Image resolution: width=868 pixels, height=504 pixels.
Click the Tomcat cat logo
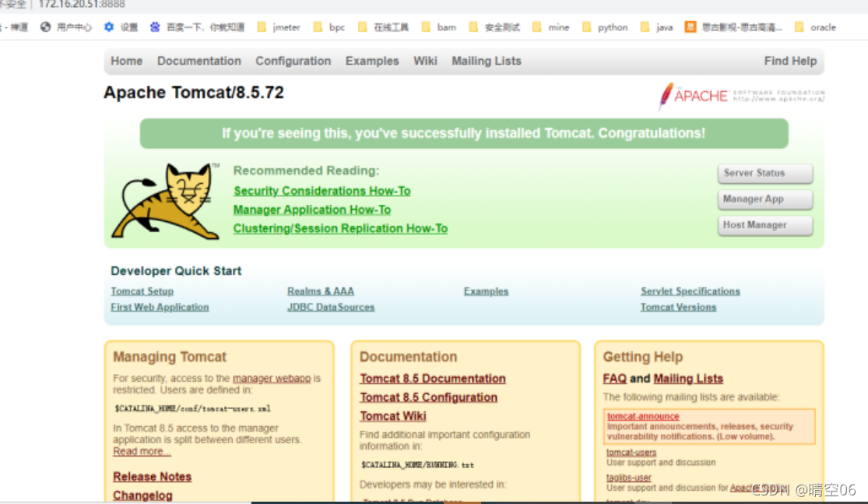coord(166,202)
